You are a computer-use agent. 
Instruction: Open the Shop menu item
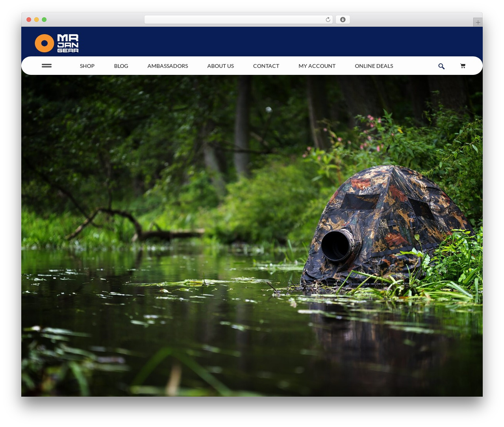[87, 66]
